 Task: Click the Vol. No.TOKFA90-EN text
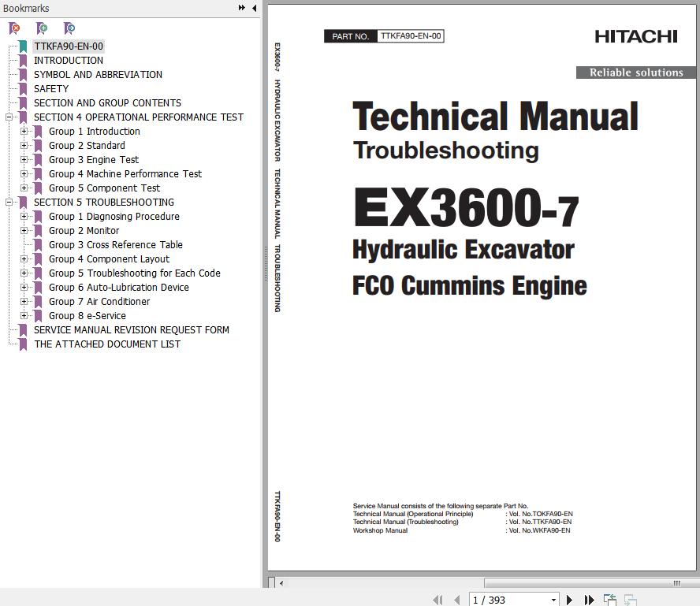(x=541, y=514)
